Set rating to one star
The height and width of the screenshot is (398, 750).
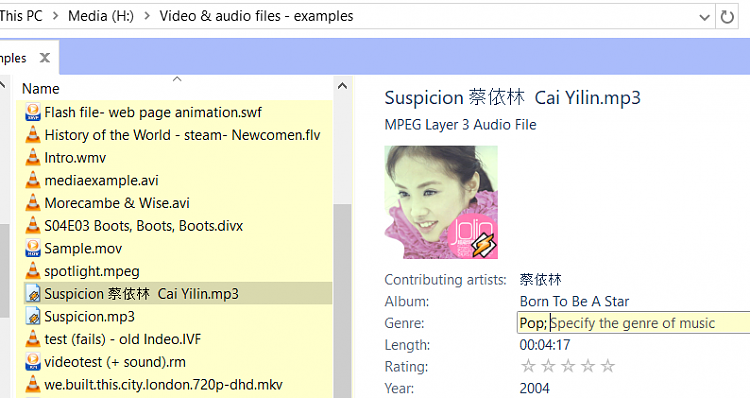click(528, 366)
